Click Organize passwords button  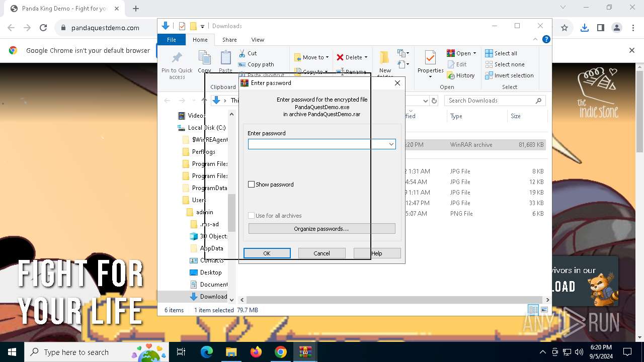click(x=321, y=229)
